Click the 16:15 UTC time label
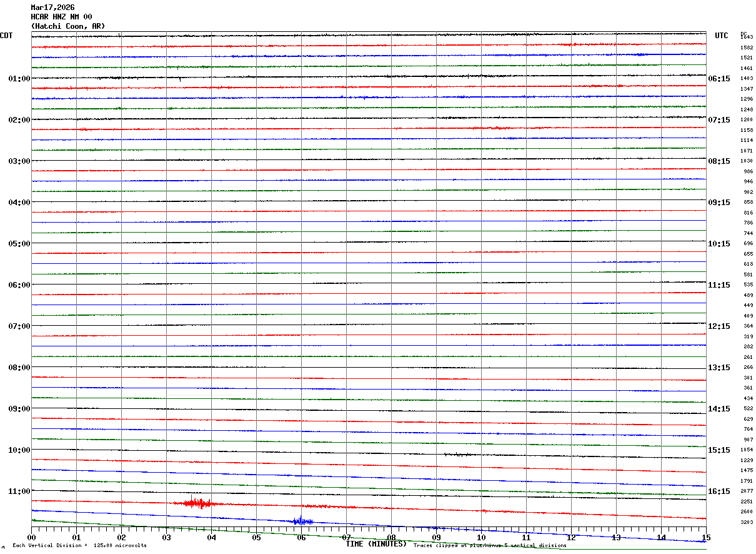756x554 pixels. 719,491
